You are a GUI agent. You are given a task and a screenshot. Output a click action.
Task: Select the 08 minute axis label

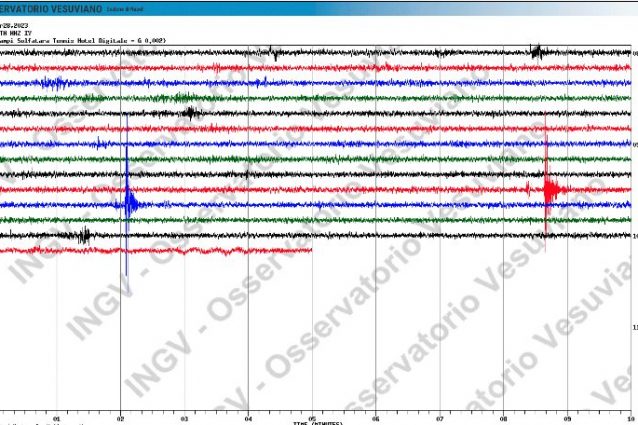[504, 418]
